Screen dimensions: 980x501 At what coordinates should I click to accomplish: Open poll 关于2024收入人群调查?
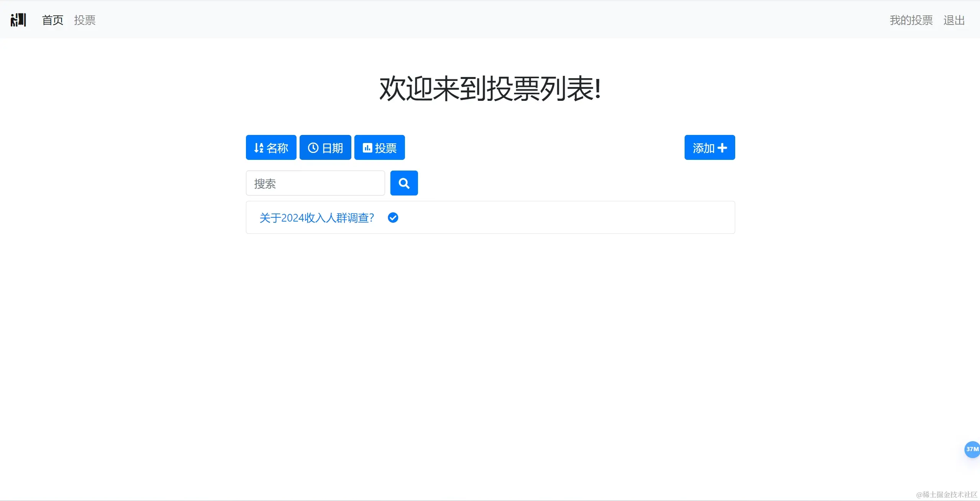(x=316, y=218)
